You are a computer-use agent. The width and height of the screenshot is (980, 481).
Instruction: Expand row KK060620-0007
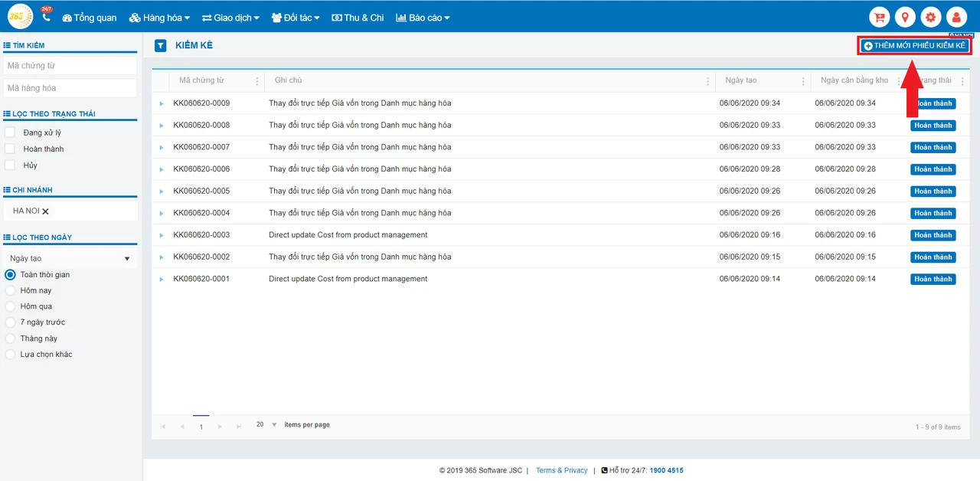click(162, 147)
